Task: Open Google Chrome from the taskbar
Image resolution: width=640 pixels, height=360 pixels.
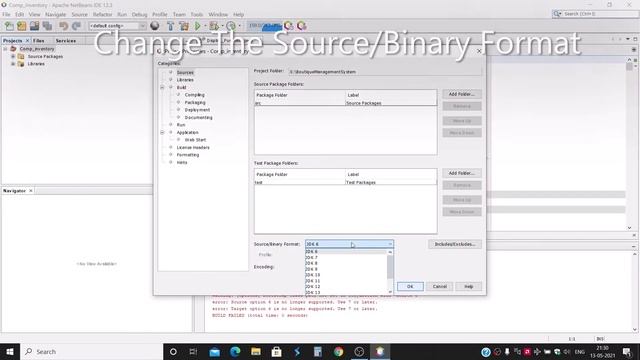Action: [x=338, y=351]
